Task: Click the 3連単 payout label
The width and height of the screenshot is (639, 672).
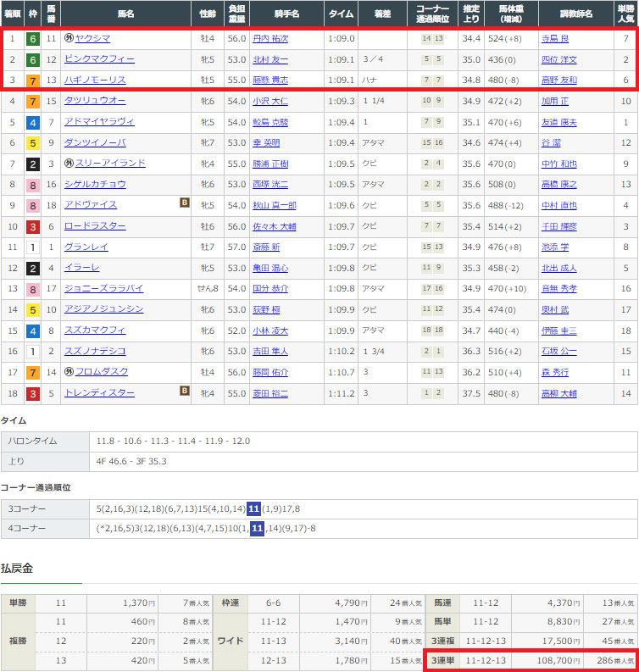Action: coord(444,660)
